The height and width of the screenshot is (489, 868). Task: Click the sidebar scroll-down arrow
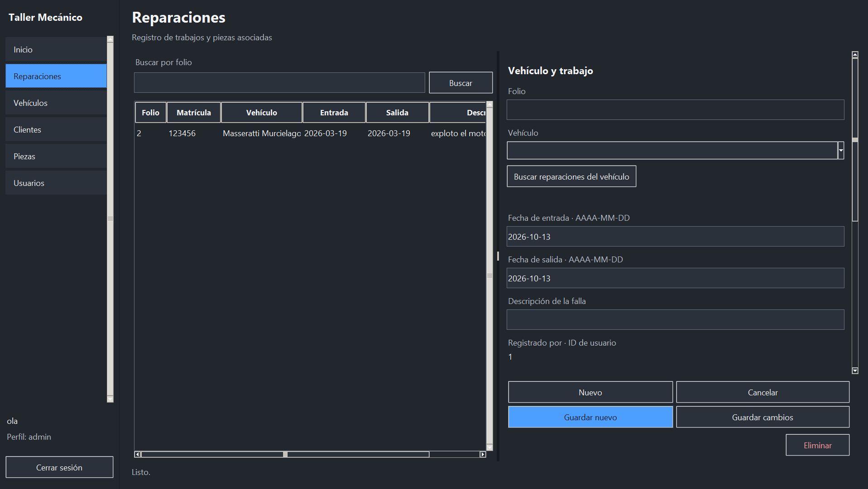click(x=110, y=399)
